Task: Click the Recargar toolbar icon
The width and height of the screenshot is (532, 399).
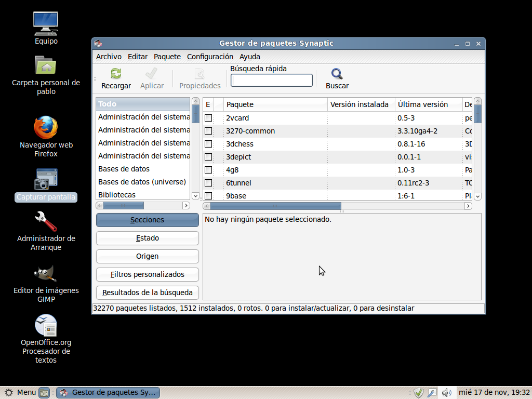Action: 116,74
